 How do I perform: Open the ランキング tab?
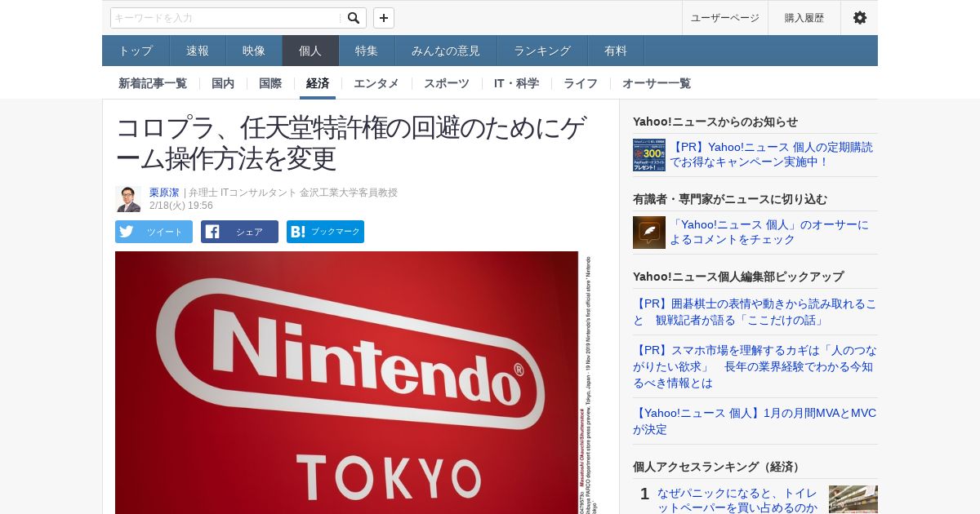click(542, 51)
